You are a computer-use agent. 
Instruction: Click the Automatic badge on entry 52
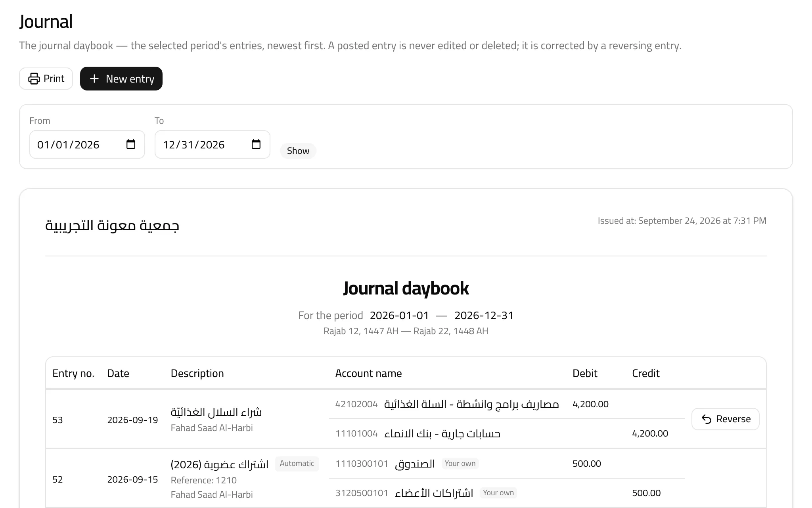point(297,464)
